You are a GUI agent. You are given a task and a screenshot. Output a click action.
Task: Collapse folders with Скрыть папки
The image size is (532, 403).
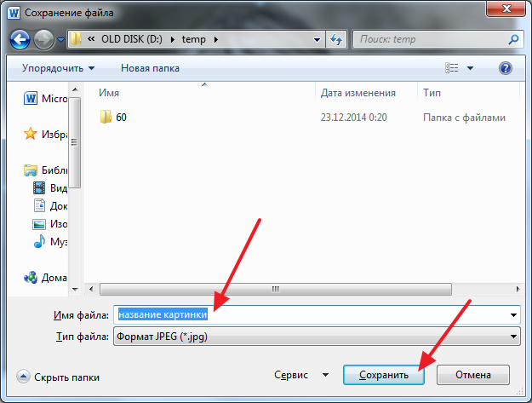pos(58,377)
